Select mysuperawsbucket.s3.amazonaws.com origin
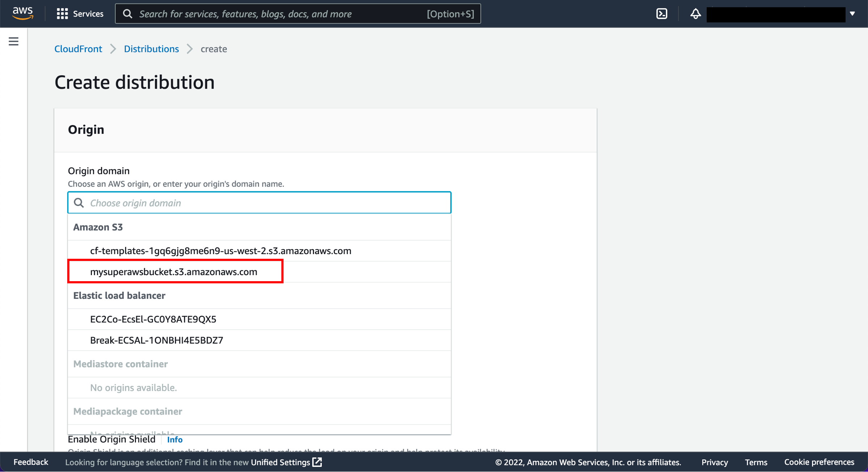868x472 pixels. tap(259, 272)
